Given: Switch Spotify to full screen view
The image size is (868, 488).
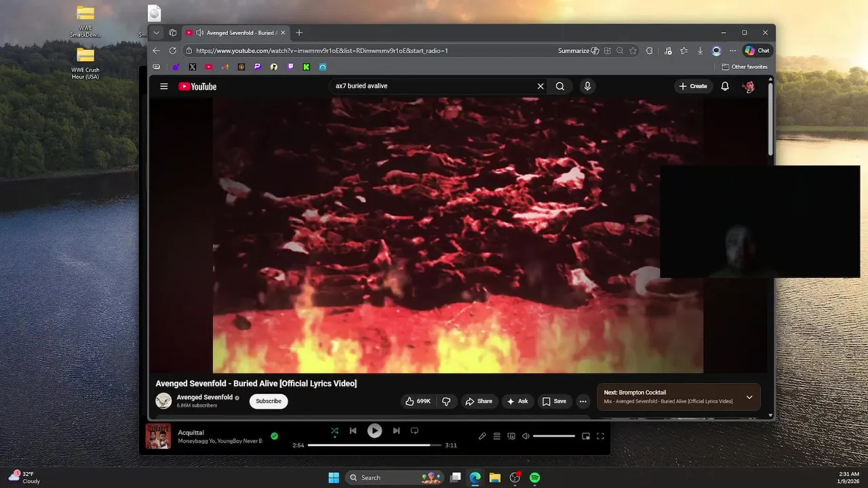Looking at the screenshot, I should click(x=600, y=436).
